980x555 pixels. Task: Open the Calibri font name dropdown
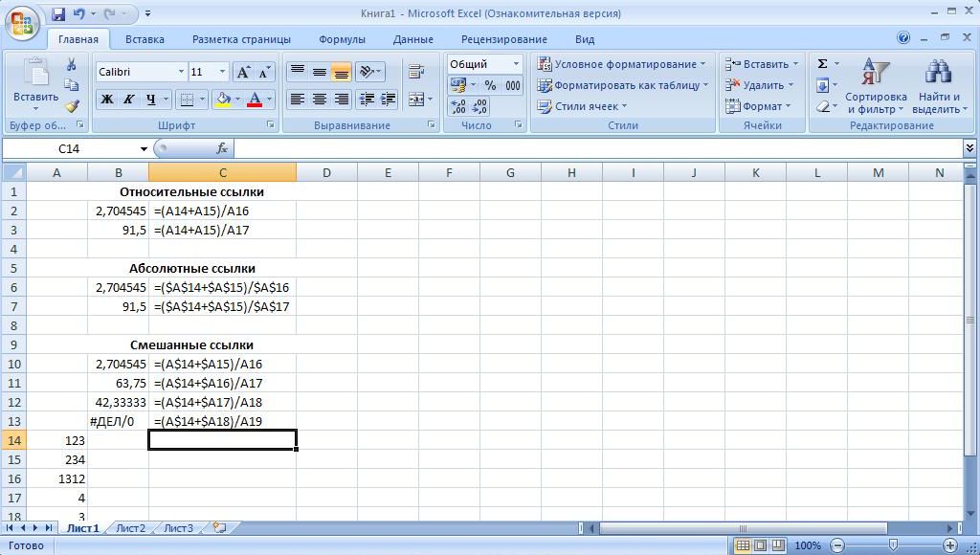[181, 72]
